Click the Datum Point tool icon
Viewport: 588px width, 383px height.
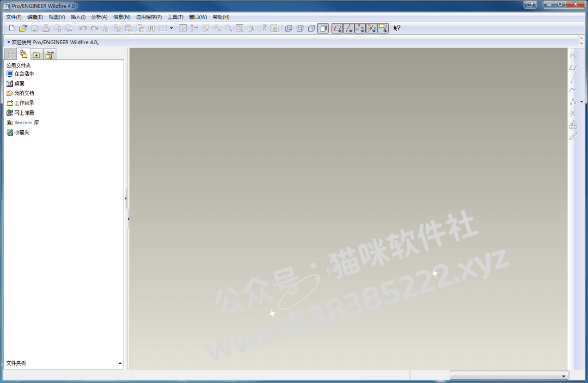pyautogui.click(x=573, y=102)
